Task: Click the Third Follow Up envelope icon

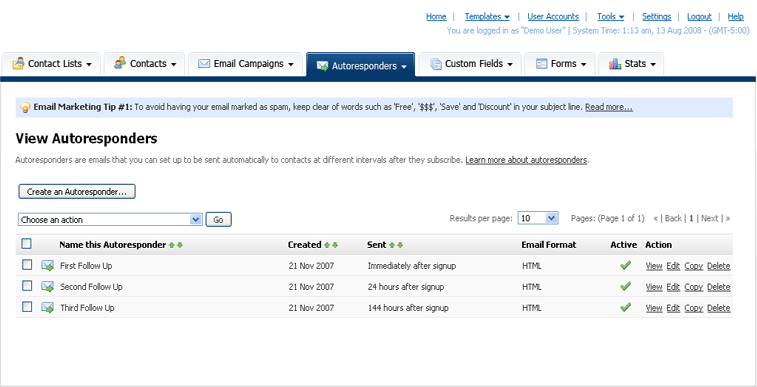Action: (47, 308)
